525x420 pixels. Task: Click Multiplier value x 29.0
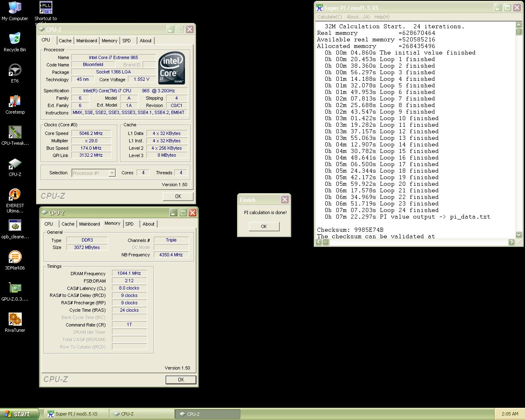pyautogui.click(x=91, y=141)
